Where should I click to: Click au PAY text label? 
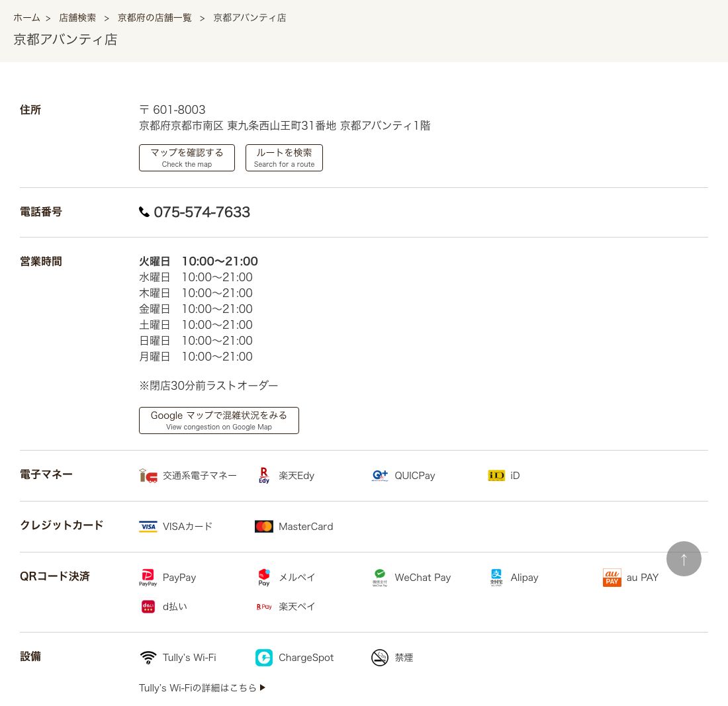click(643, 578)
